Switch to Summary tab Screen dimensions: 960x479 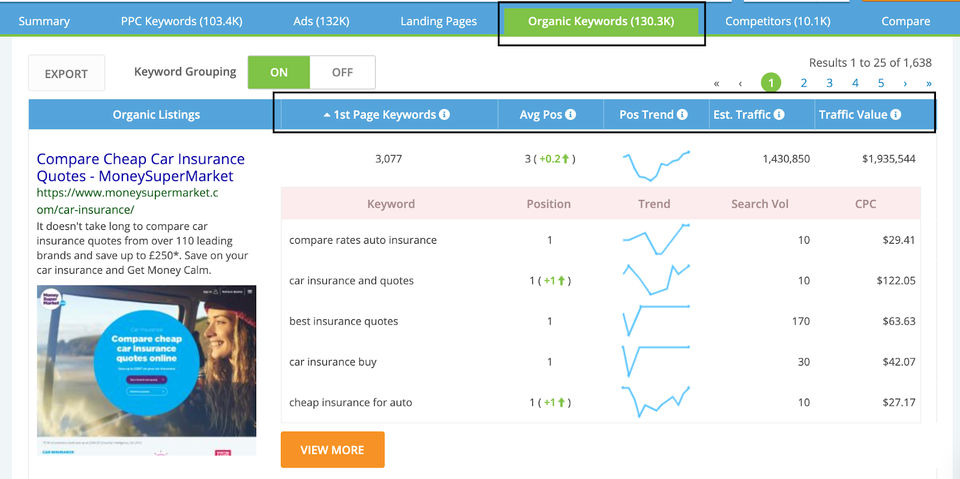[x=44, y=21]
